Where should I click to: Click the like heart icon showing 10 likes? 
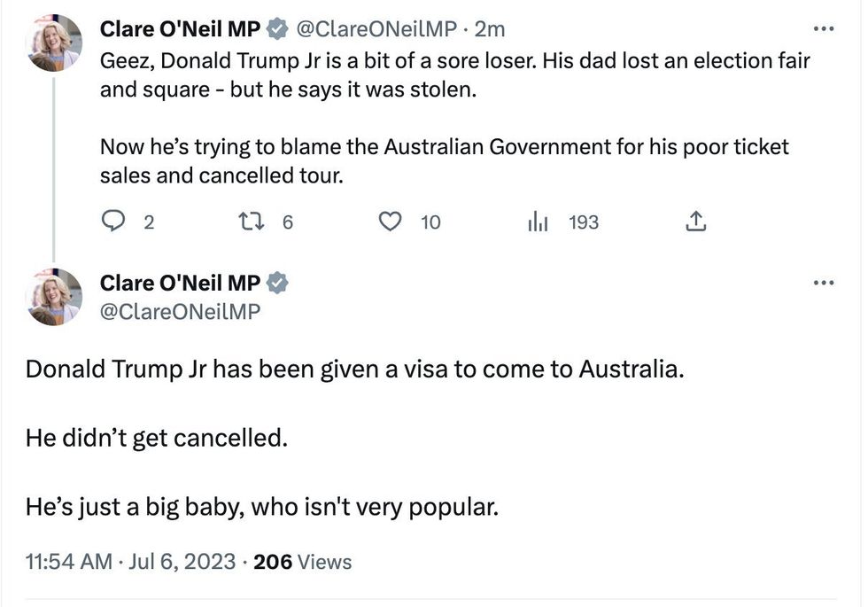pos(390,222)
